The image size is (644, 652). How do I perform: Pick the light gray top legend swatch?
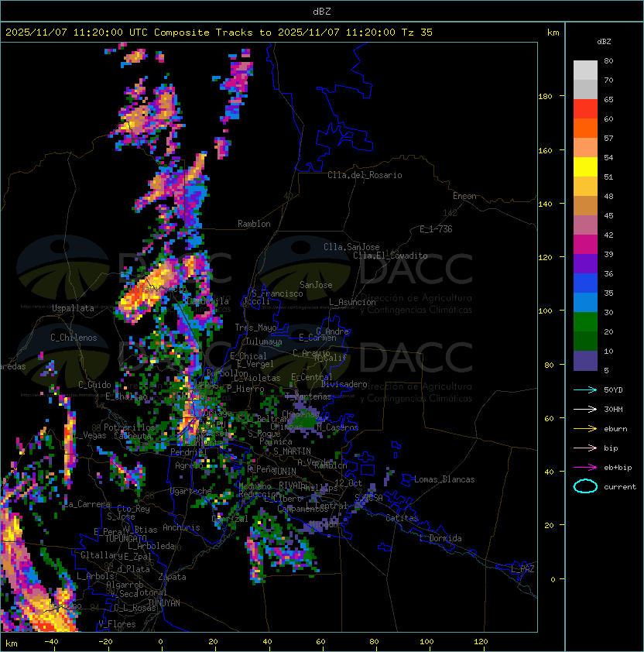coord(585,70)
